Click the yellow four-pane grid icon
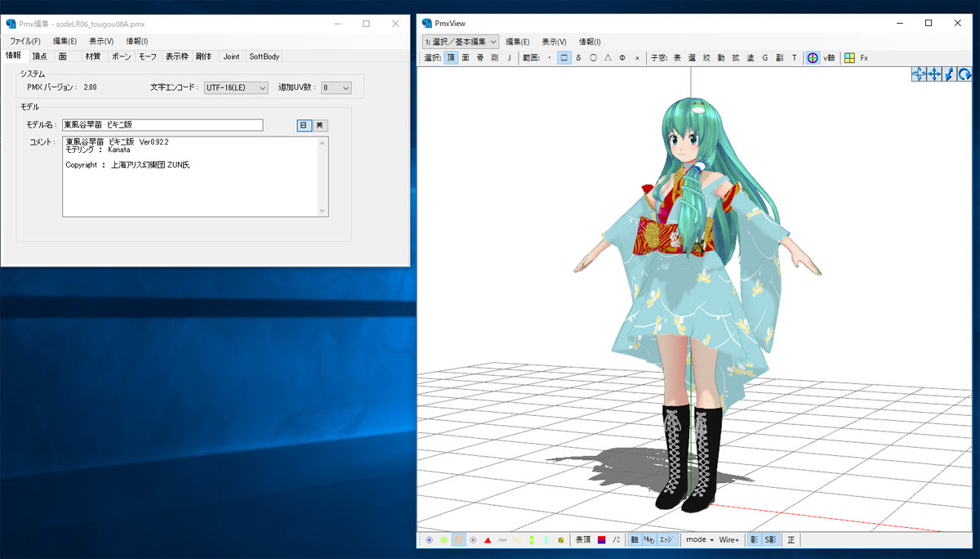This screenshot has height=559, width=980. click(x=849, y=58)
